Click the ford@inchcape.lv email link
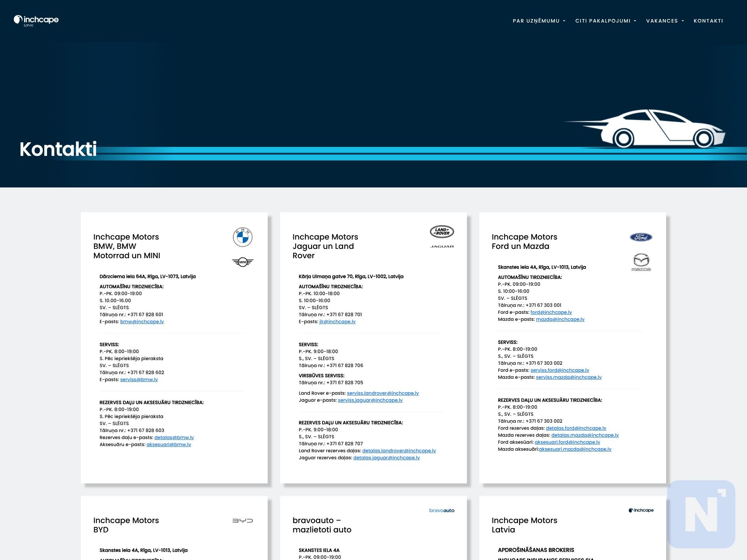 coord(551,312)
